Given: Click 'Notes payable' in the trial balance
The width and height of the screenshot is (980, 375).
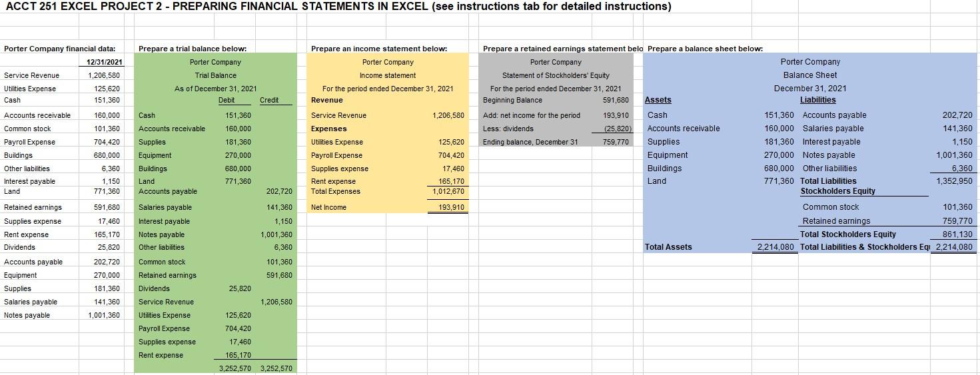Looking at the screenshot, I should (161, 234).
